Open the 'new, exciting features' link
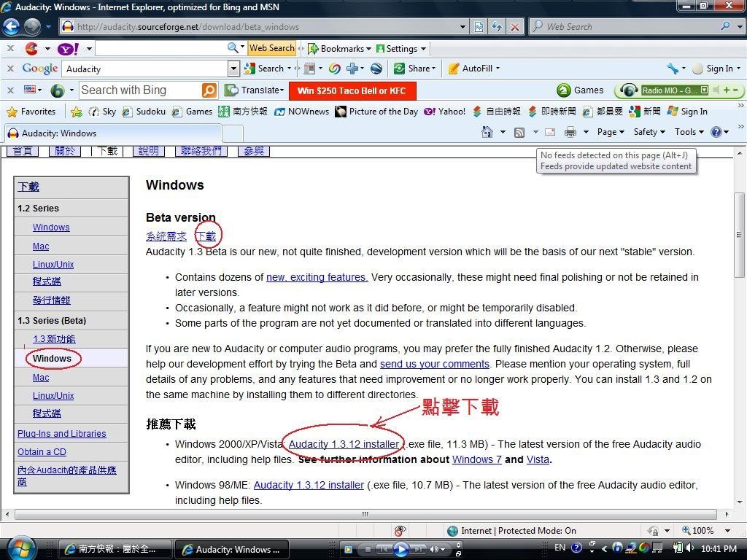This screenshot has height=560, width=747. (x=317, y=278)
